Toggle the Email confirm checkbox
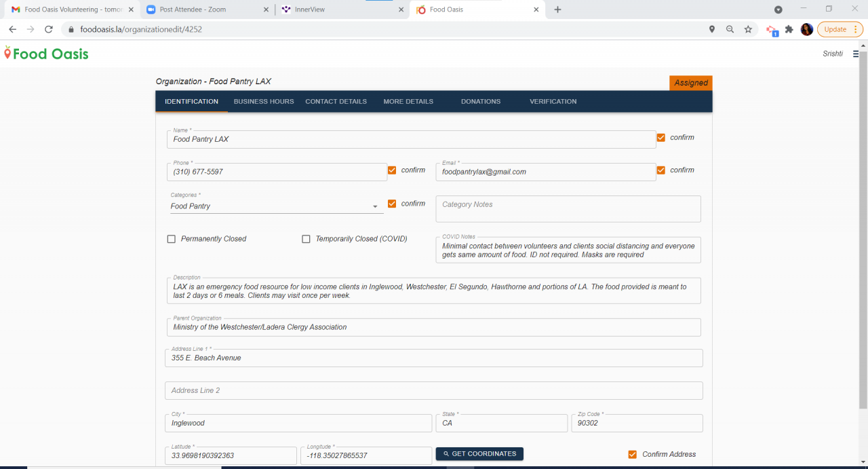The image size is (868, 469). (661, 170)
